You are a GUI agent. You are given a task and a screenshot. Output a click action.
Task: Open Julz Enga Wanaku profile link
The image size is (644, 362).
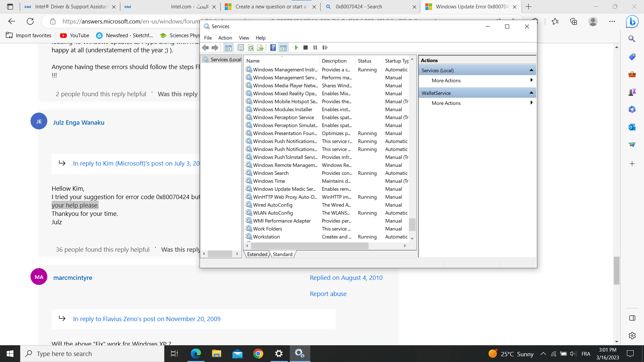(x=78, y=122)
